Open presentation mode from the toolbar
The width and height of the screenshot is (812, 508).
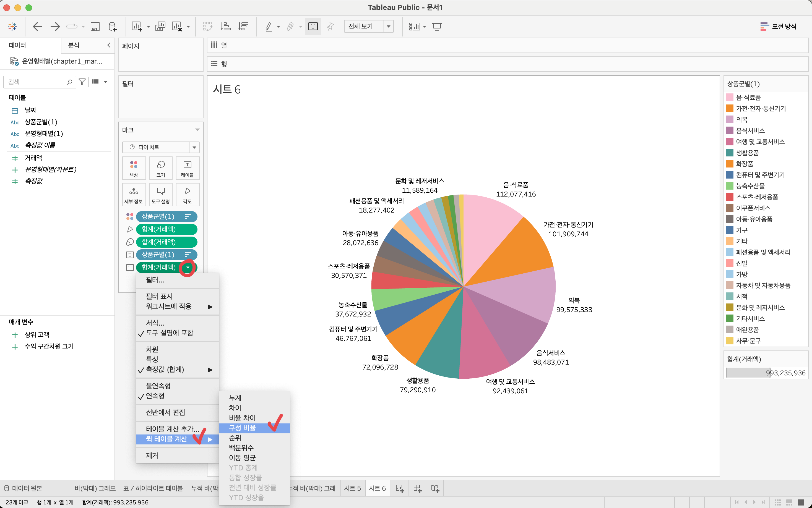click(437, 26)
